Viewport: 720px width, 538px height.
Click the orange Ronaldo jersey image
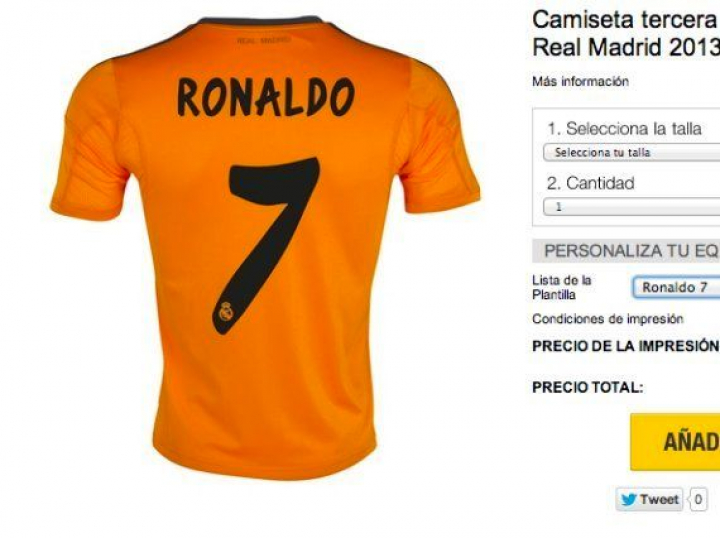265,248
